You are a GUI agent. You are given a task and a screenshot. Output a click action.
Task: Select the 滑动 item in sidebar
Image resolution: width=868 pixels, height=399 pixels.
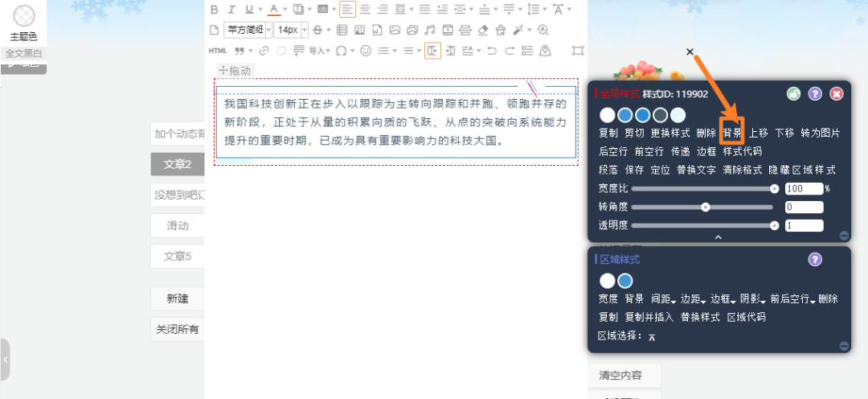tap(178, 225)
